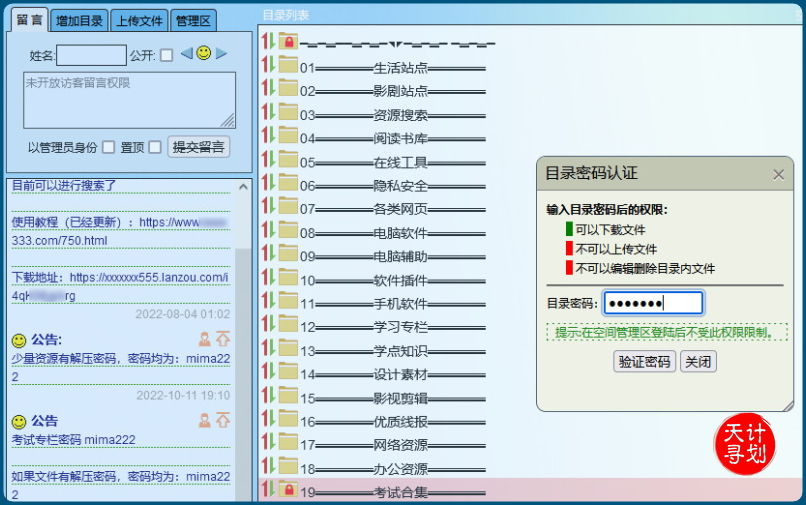The image size is (806, 505).
Task: Click folder icon of 10 软件插件
Action: click(x=288, y=277)
